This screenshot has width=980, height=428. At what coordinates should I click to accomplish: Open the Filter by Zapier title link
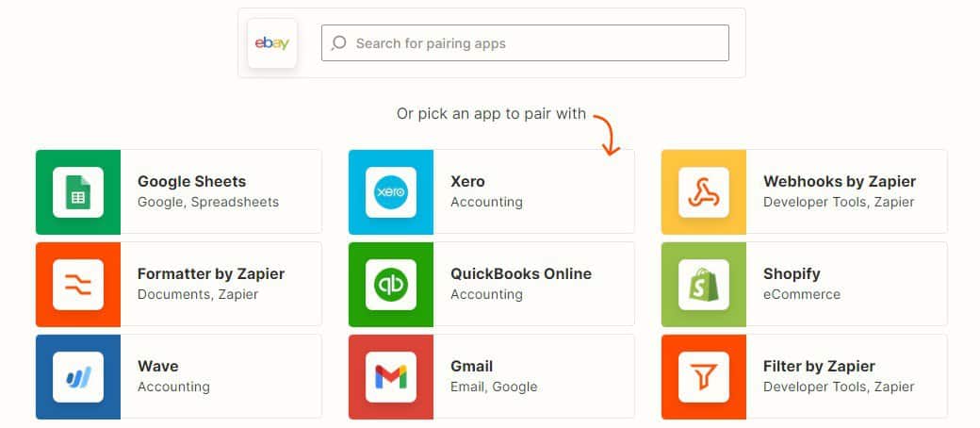819,366
